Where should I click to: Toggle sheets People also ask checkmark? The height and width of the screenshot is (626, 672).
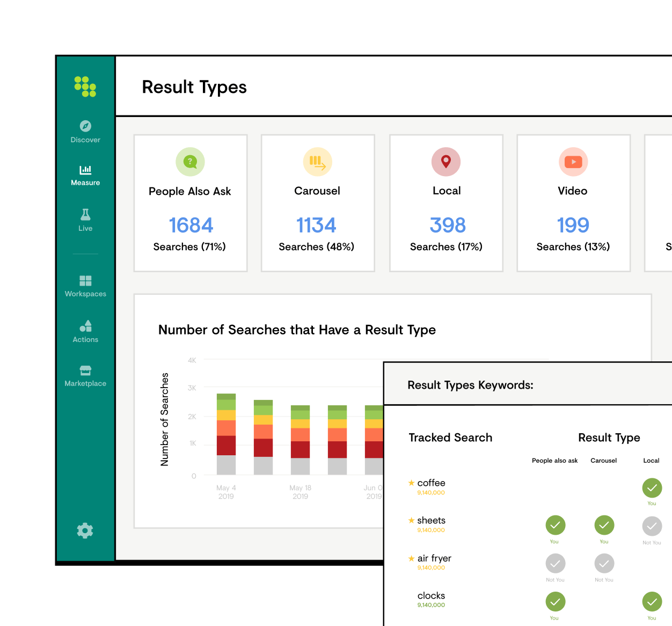pyautogui.click(x=556, y=525)
